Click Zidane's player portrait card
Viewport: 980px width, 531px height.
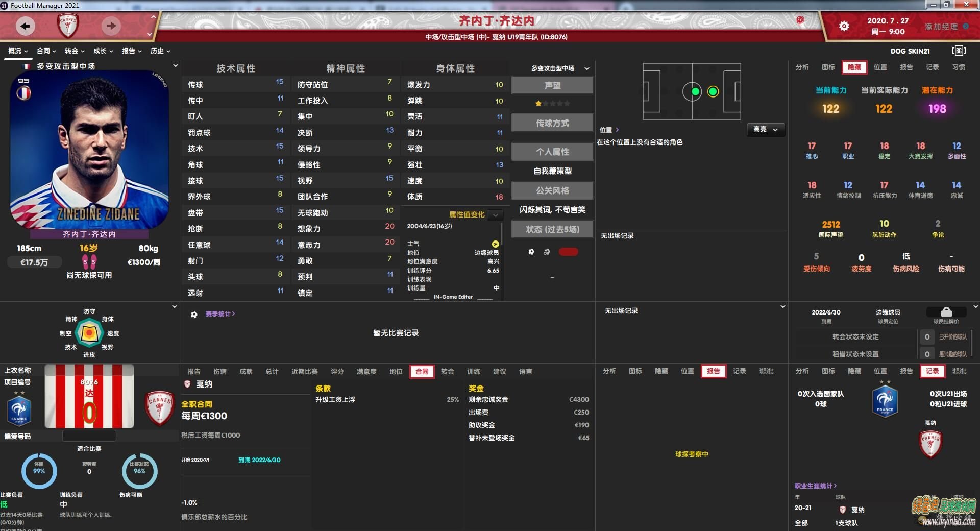(89, 151)
